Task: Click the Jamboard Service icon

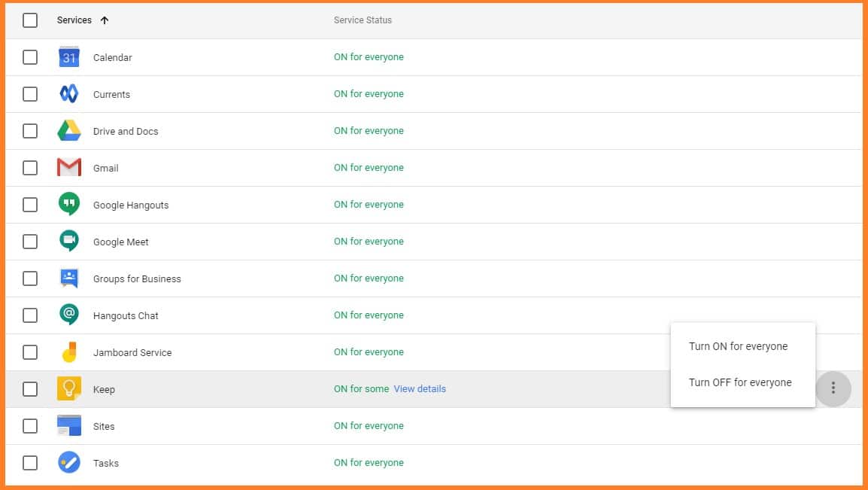Action: click(x=69, y=352)
